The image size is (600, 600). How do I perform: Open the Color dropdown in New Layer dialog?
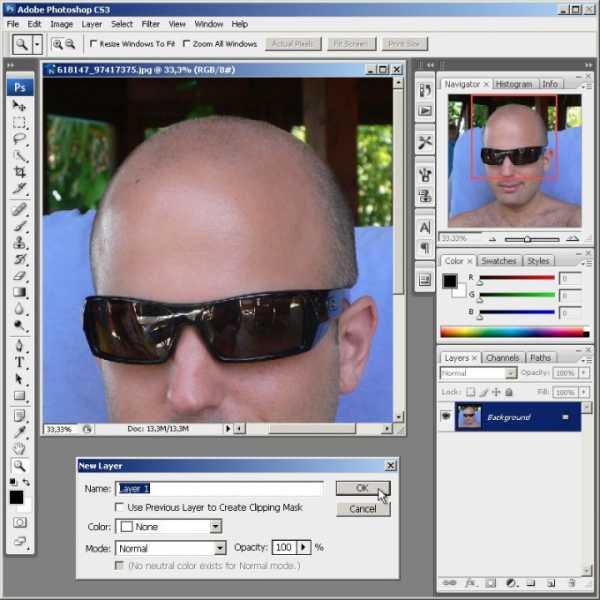click(216, 527)
